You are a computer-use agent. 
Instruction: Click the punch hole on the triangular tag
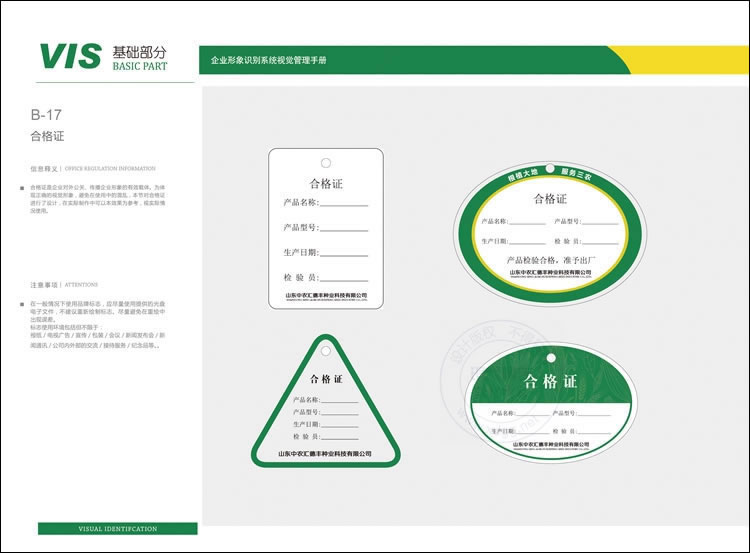pyautogui.click(x=325, y=349)
